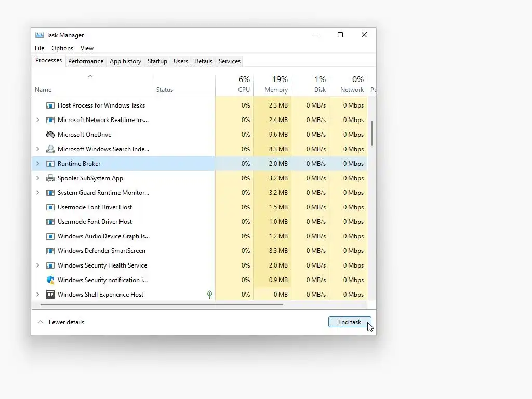Switch to the Details tab

pyautogui.click(x=203, y=61)
